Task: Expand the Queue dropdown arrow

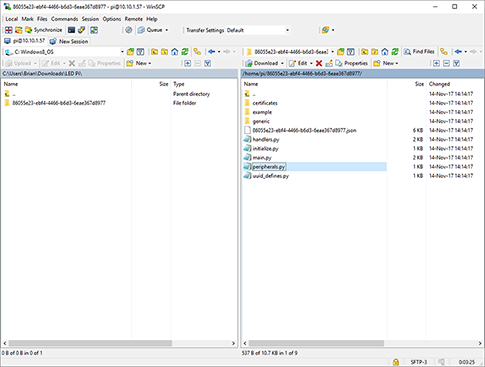Action: [167, 30]
